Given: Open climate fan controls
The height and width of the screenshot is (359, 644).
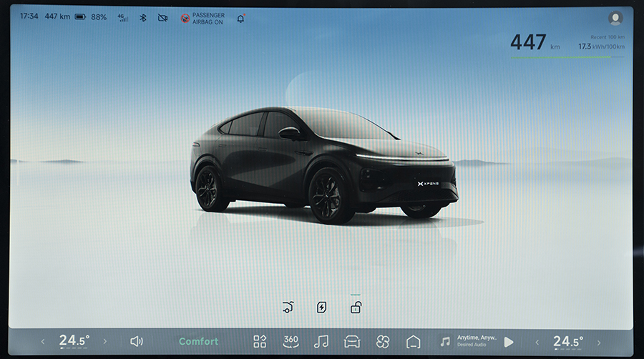Looking at the screenshot, I should [383, 342].
